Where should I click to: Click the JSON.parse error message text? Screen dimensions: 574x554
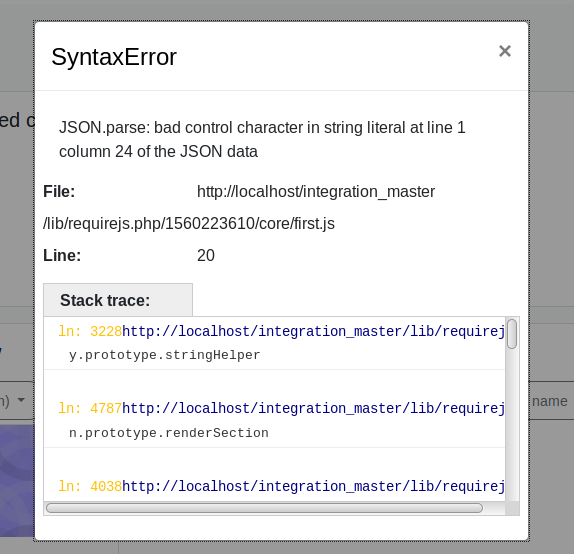262,140
